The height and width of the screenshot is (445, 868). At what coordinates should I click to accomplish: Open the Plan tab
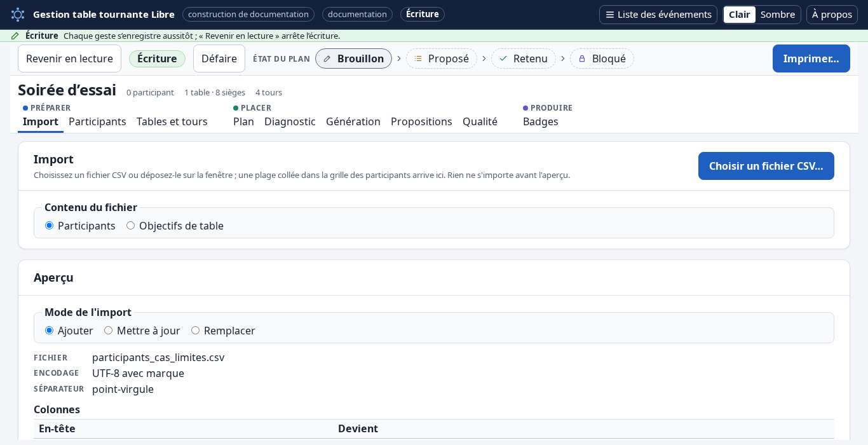pyautogui.click(x=243, y=121)
